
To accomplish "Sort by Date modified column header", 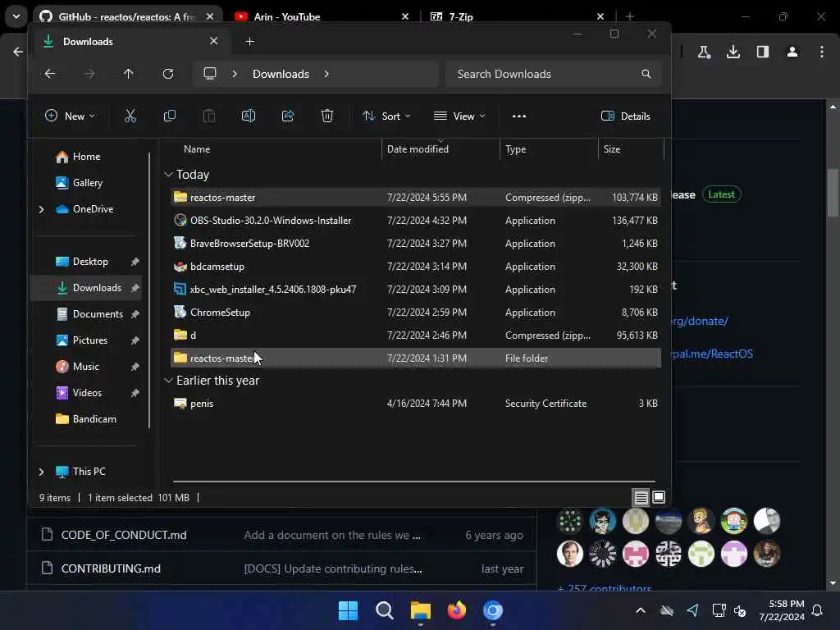I will (x=418, y=149).
